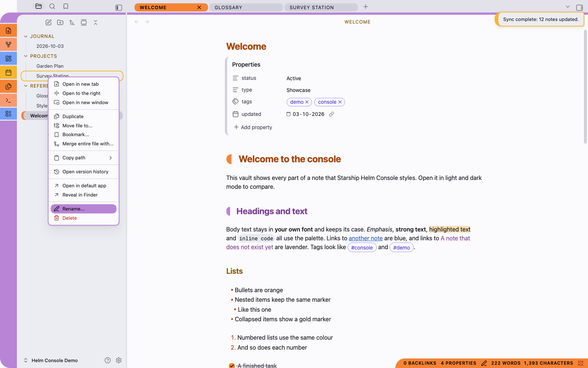Choose Delete in the context menu
The width and height of the screenshot is (588, 368).
[x=83, y=218]
